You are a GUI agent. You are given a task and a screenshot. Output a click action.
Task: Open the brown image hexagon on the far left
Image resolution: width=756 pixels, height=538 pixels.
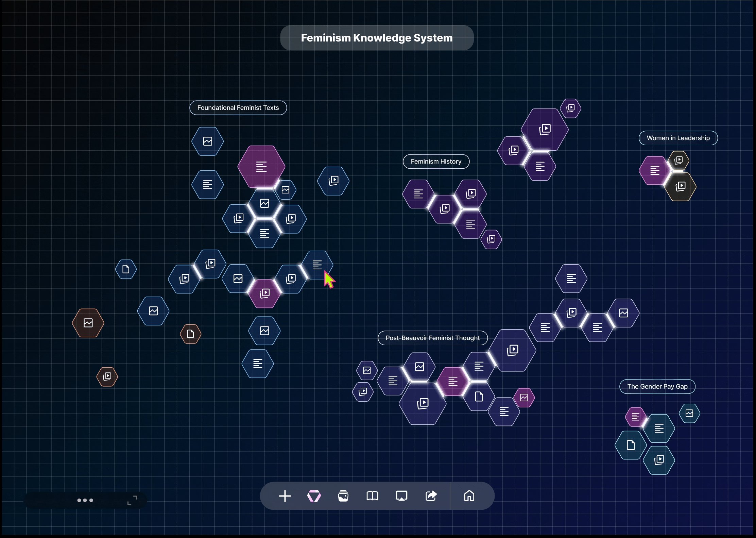87,322
